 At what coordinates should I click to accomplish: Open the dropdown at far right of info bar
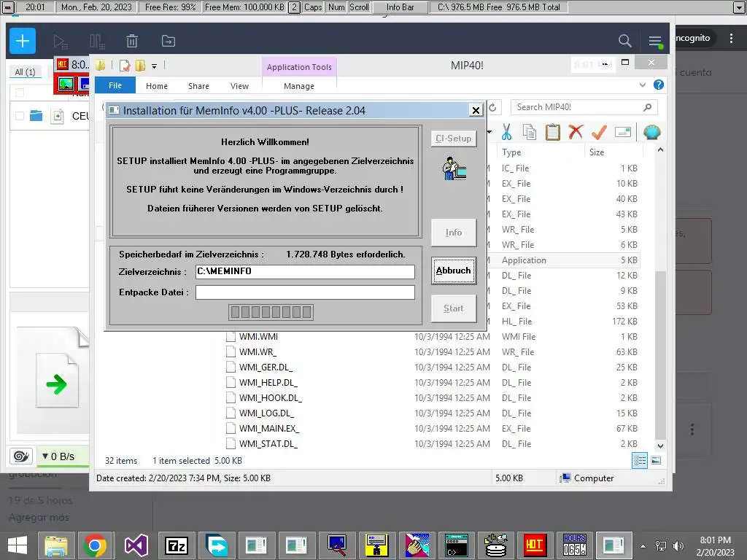(739, 7)
